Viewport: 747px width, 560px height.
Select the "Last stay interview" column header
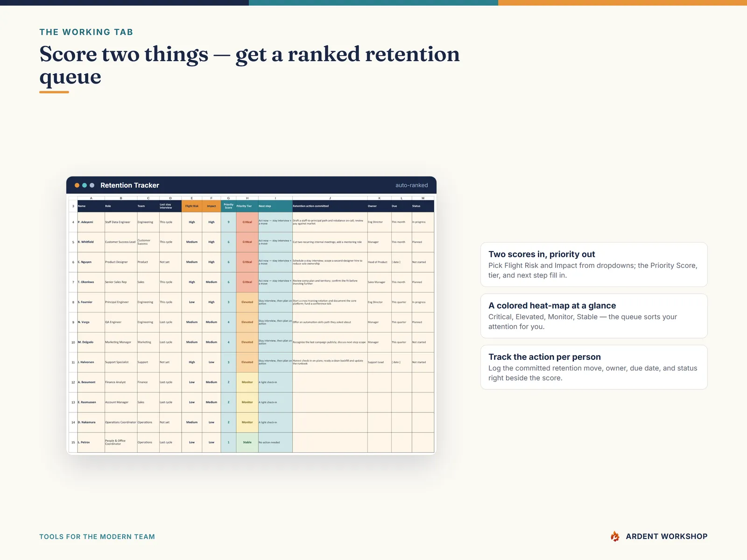pos(170,206)
